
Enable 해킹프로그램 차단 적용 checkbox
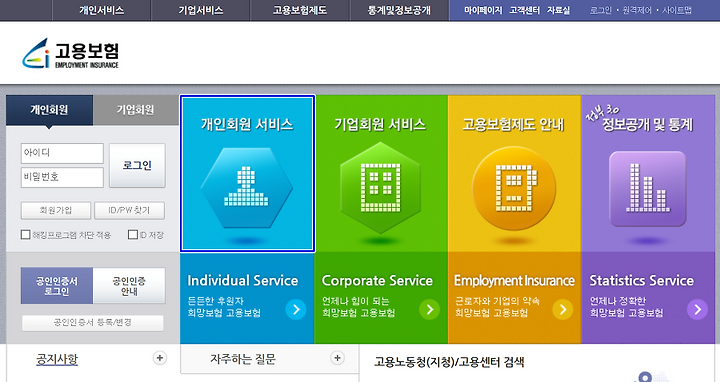pyautogui.click(x=26, y=235)
